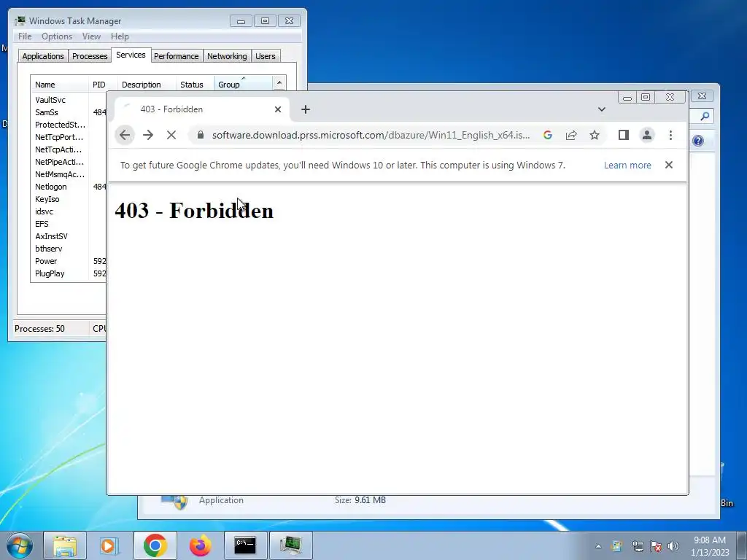Select the NetPipeActi... service row
The width and height of the screenshot is (747, 560).
point(59,162)
